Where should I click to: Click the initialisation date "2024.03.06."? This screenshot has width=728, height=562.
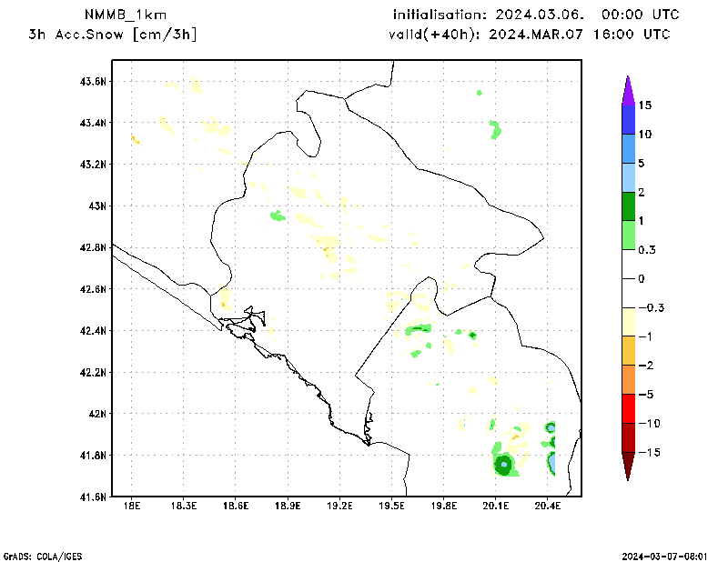(540, 15)
